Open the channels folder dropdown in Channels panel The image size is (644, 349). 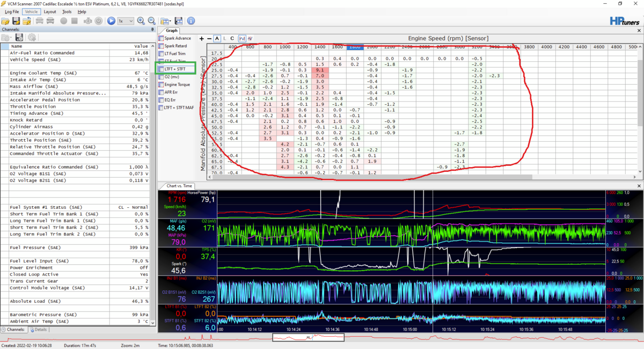tap(7, 38)
